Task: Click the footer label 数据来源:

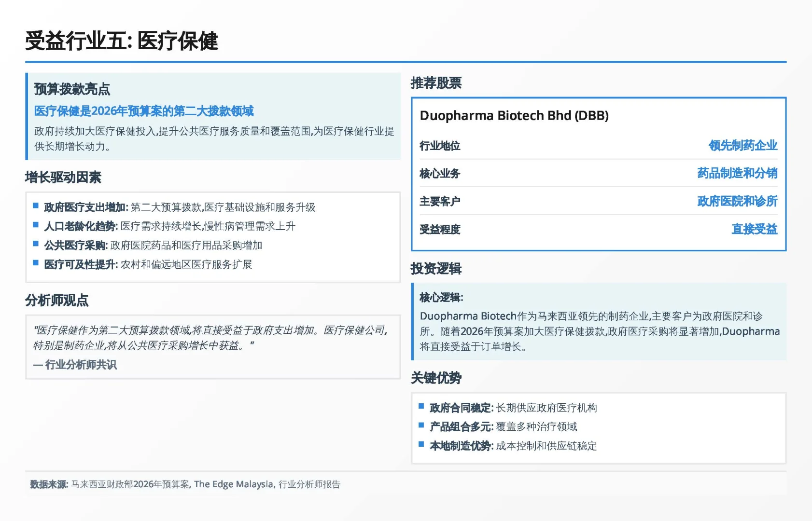Action: click(49, 484)
